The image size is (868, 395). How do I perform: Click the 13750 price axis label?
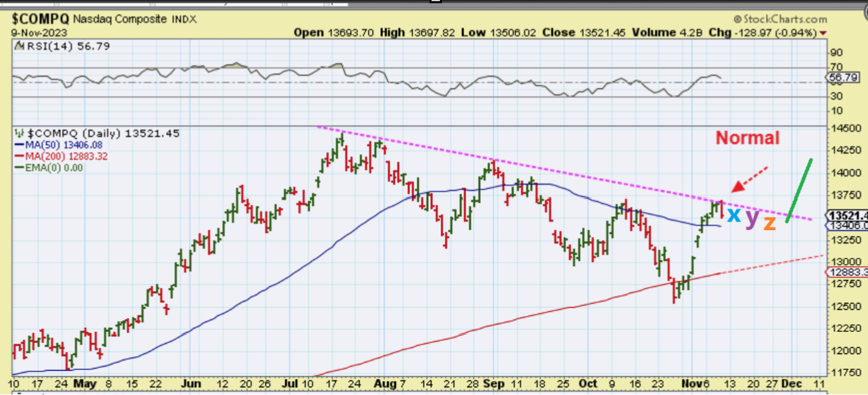pyautogui.click(x=845, y=195)
